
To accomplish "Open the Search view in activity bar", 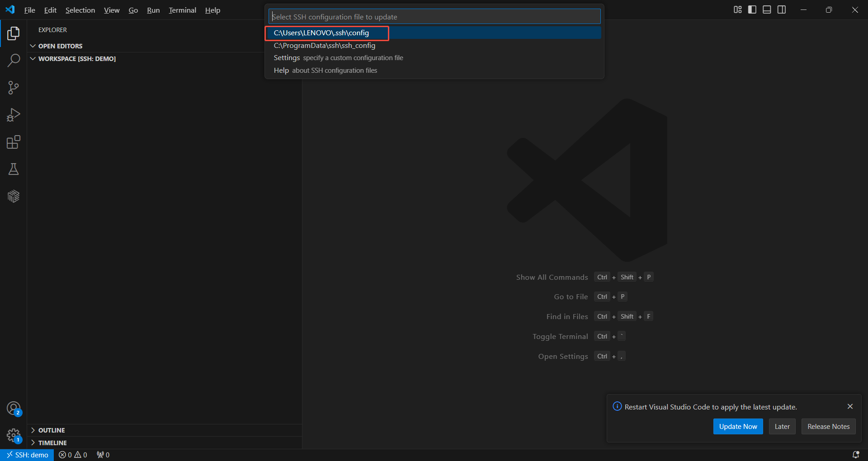I will click(x=14, y=61).
